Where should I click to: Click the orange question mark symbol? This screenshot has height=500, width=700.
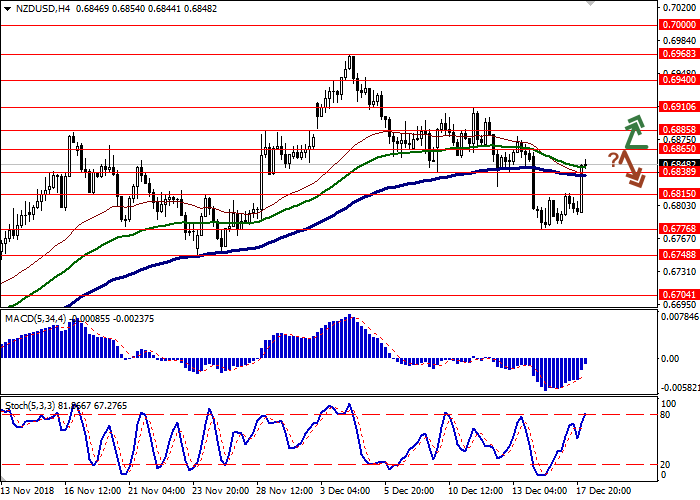coord(612,157)
